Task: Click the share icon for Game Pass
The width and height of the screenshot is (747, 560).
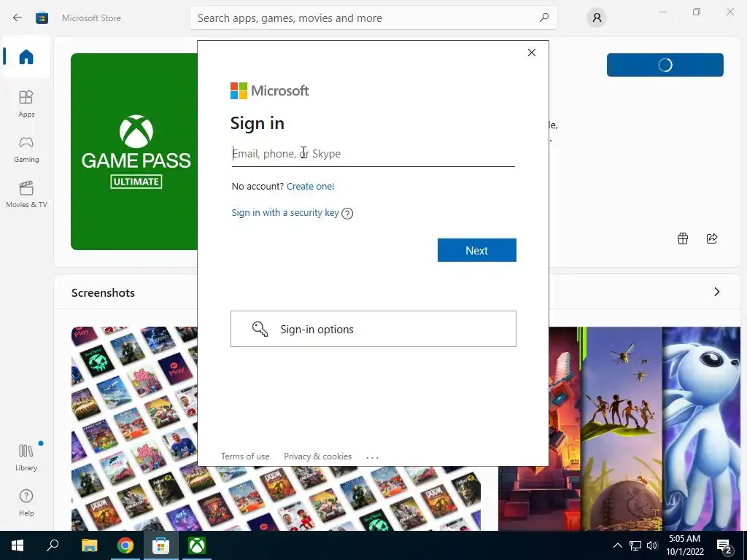Action: [x=712, y=238]
